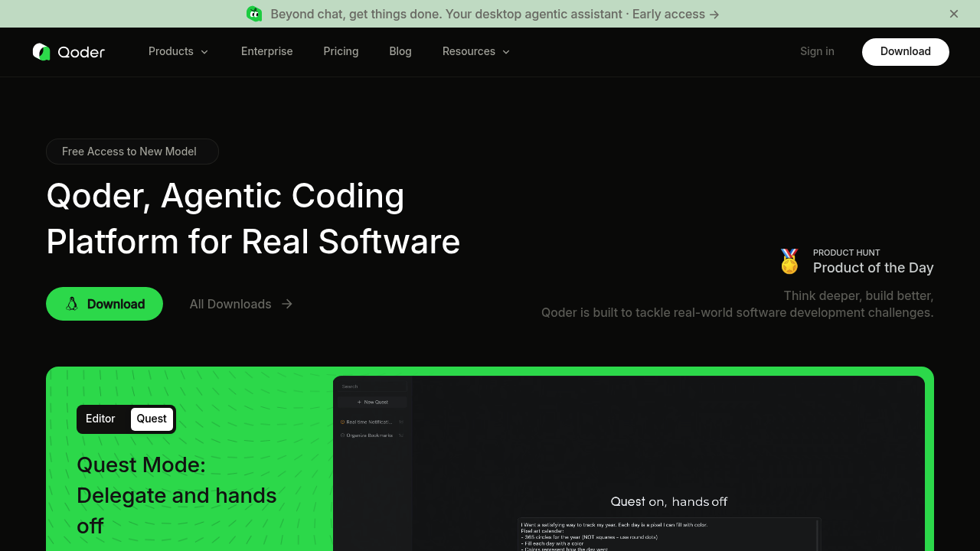Open the Enterprise page
This screenshot has height=551, width=980.
pyautogui.click(x=266, y=51)
